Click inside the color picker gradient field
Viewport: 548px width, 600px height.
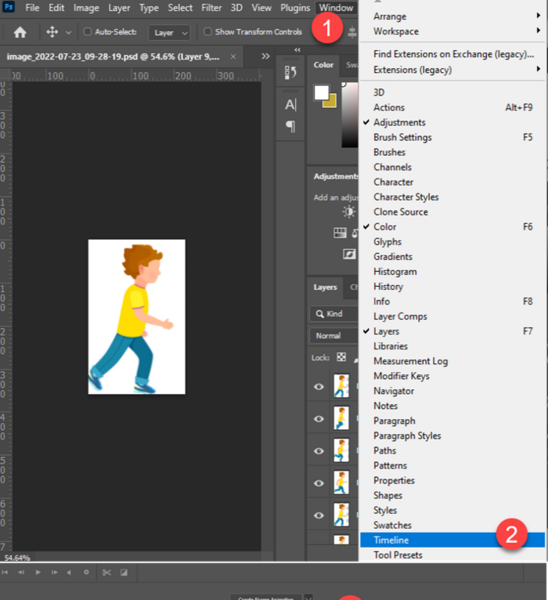pos(350,115)
